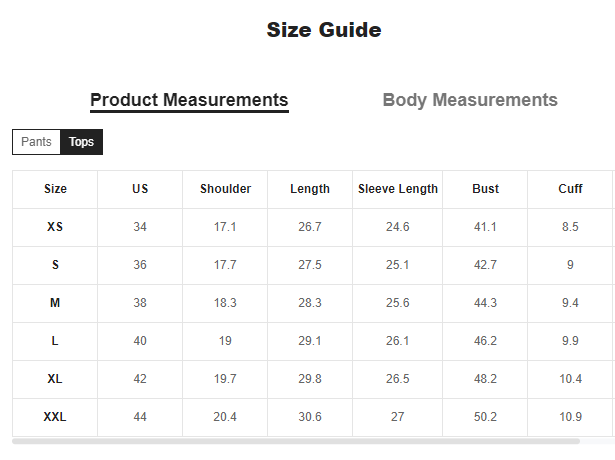Image resolution: width=615 pixels, height=460 pixels.
Task: Click the Shoulder column header
Action: [x=225, y=189]
